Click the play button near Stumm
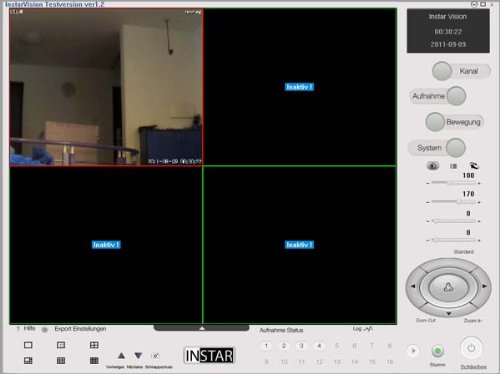 413,351
